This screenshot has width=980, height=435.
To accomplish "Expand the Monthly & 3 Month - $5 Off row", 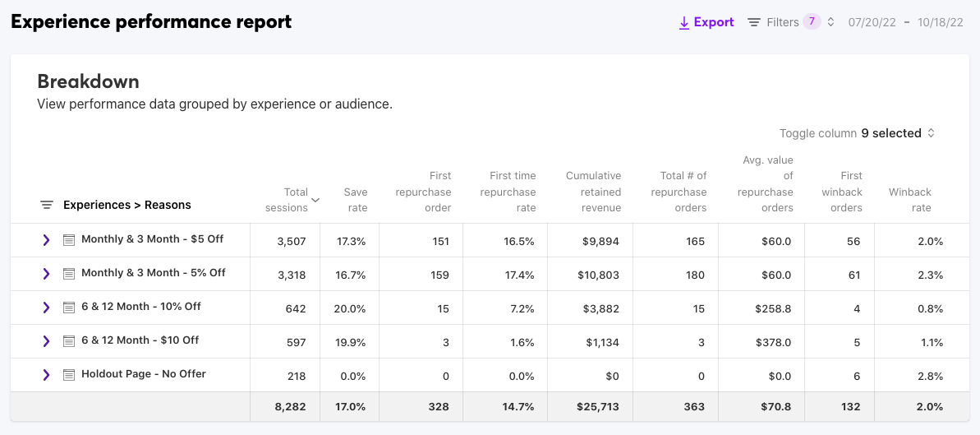I will point(46,240).
